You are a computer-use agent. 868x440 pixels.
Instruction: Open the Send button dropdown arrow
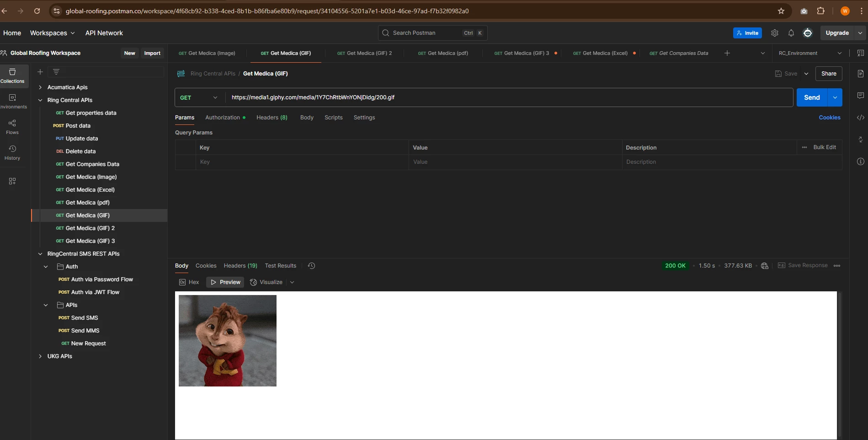tap(835, 97)
